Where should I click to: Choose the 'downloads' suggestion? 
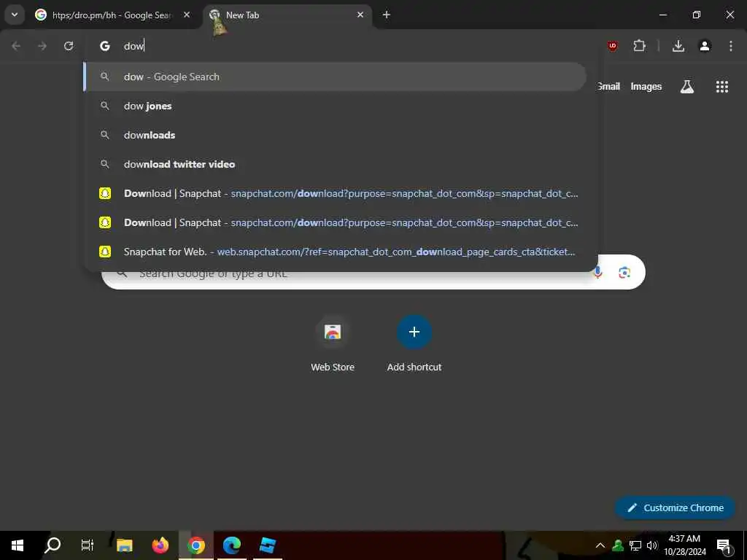click(335, 135)
